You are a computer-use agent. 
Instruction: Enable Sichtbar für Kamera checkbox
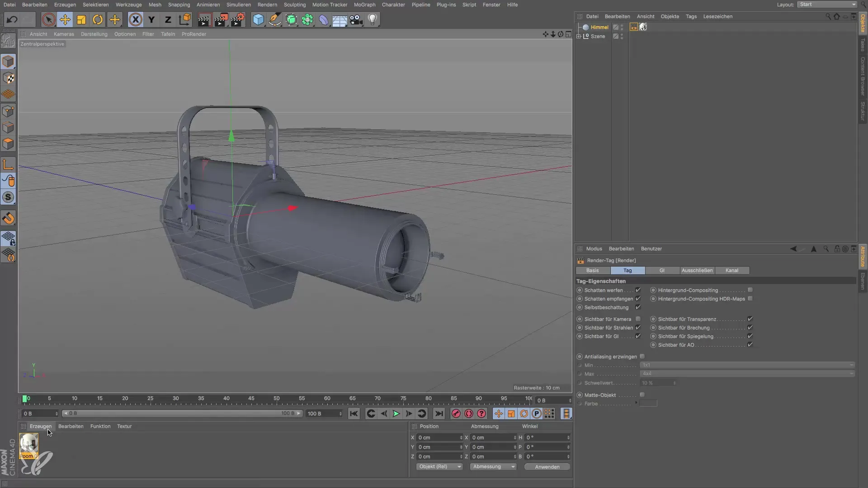[x=638, y=319]
